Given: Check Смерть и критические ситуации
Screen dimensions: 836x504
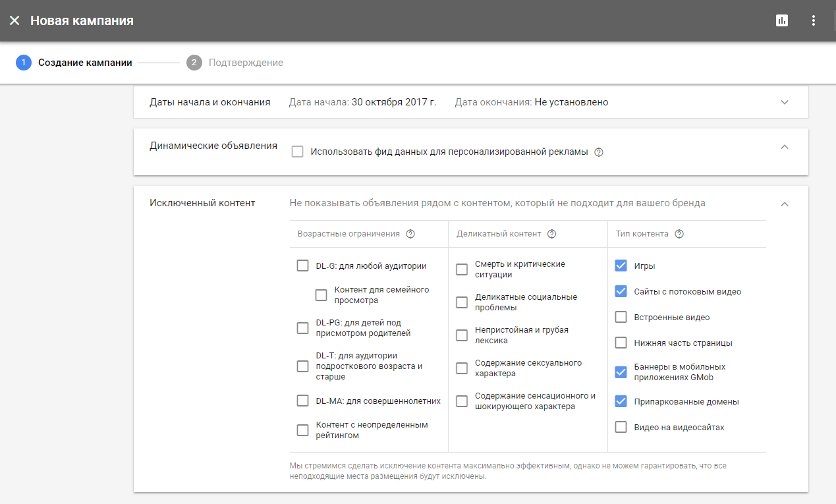Looking at the screenshot, I should (462, 269).
